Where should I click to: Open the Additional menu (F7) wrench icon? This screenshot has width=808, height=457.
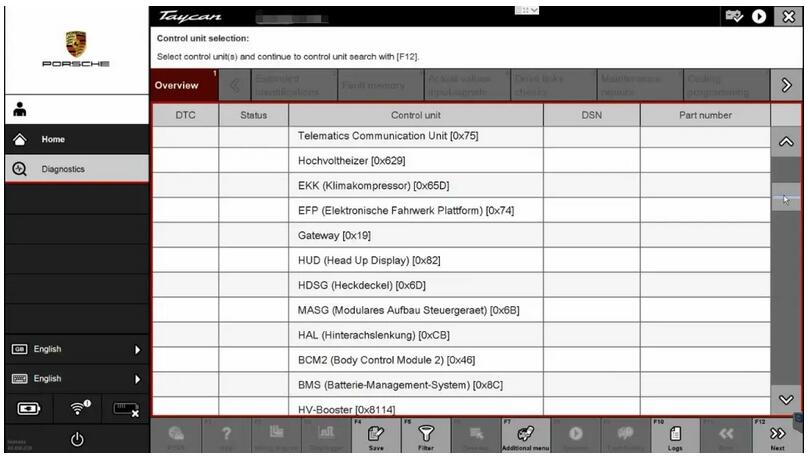[526, 436]
